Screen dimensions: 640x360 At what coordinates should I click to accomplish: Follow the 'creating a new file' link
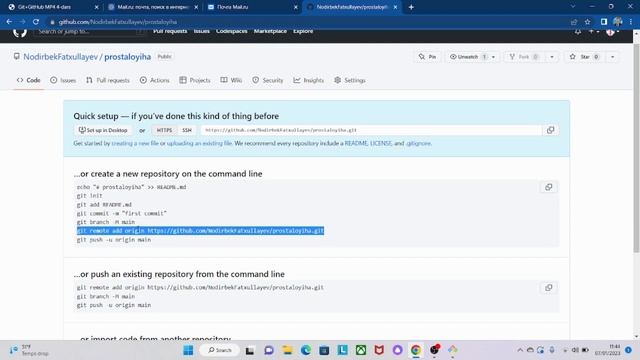(135, 144)
